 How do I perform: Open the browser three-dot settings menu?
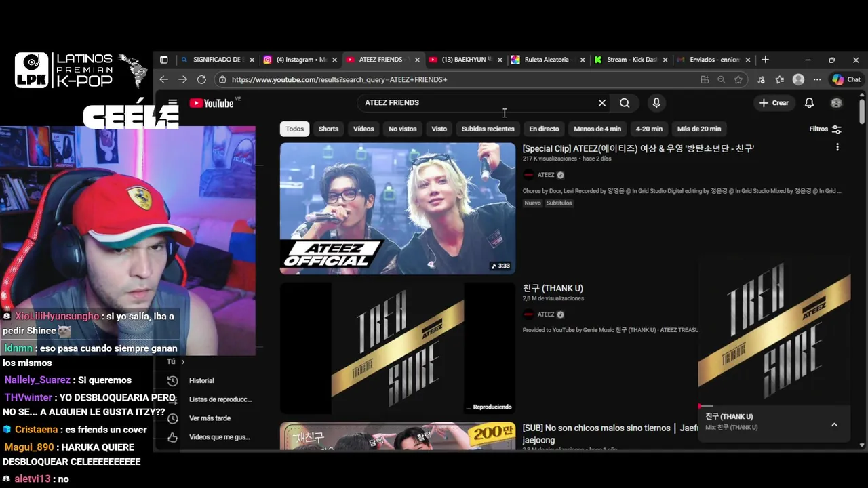[x=817, y=79]
